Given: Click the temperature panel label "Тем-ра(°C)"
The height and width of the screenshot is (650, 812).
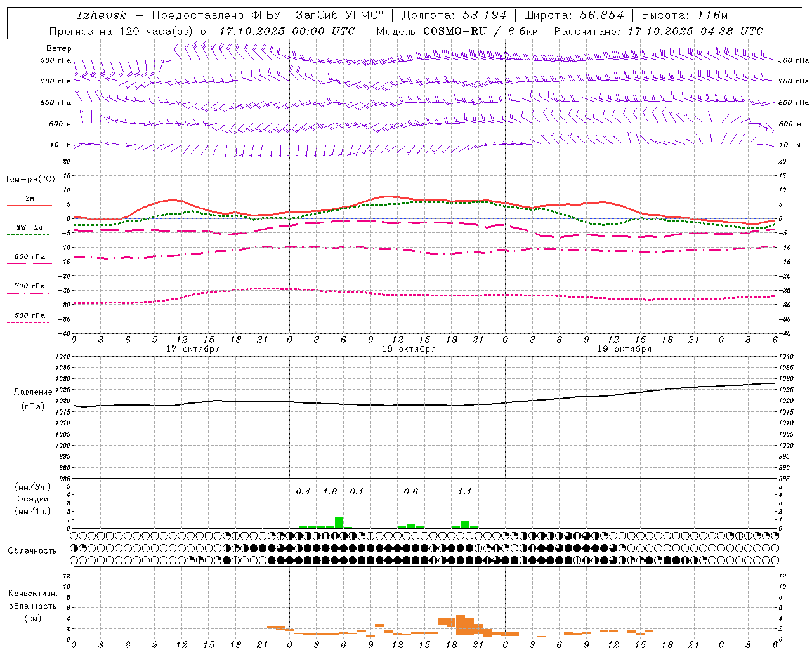Looking at the screenshot, I should (30, 180).
